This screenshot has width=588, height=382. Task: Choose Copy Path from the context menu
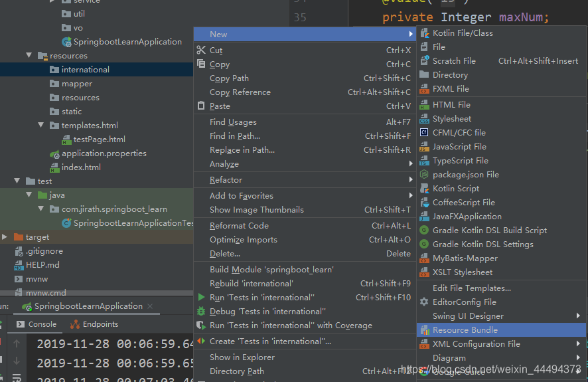(x=305, y=78)
